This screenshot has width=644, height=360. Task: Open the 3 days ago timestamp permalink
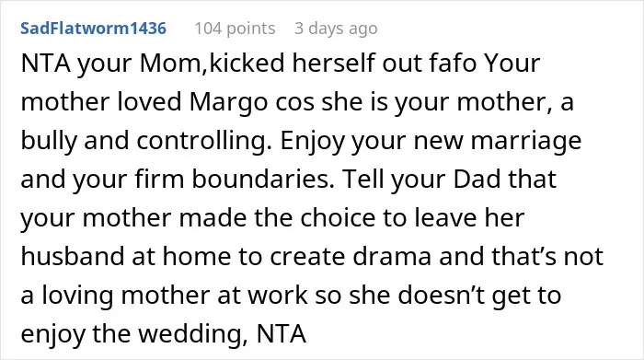coord(336,29)
